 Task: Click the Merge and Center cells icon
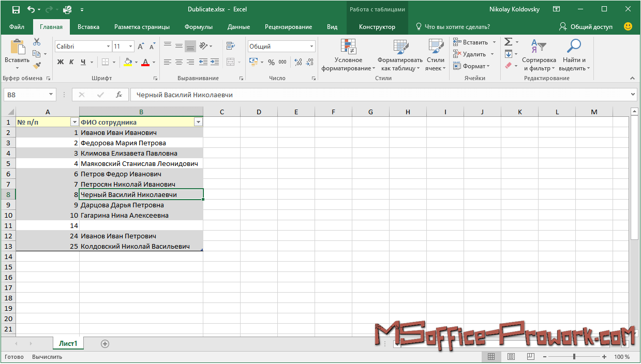[x=230, y=62]
